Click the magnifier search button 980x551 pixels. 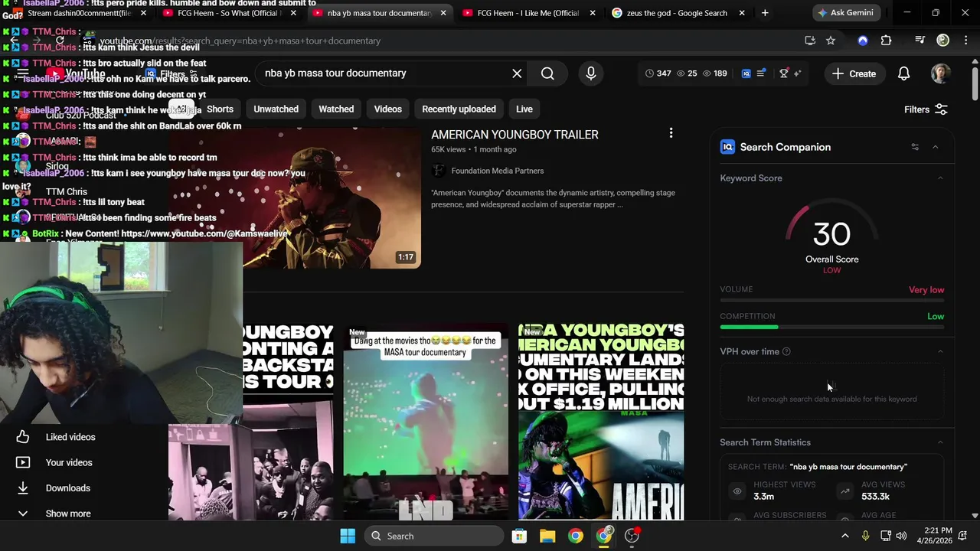click(x=547, y=73)
